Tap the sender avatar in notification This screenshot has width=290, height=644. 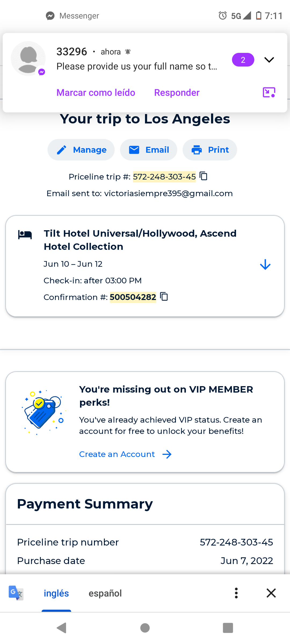coord(28,58)
